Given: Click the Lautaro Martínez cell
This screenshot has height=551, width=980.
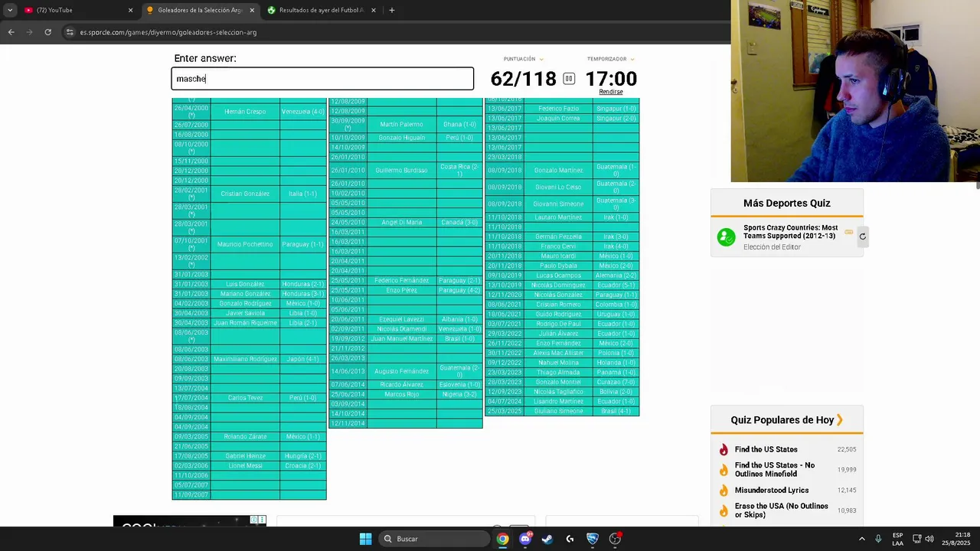Looking at the screenshot, I should pos(558,217).
